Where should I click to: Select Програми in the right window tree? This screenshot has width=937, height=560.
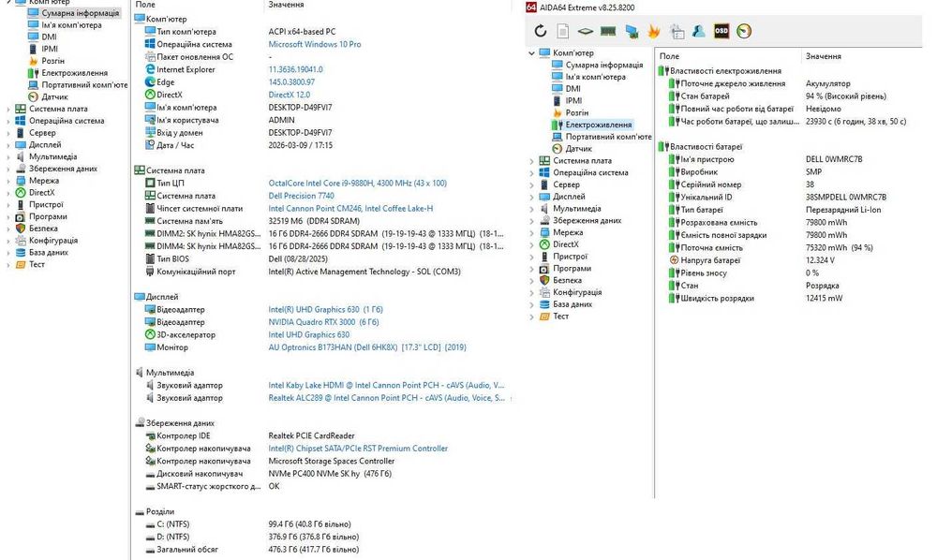pyautogui.click(x=572, y=268)
